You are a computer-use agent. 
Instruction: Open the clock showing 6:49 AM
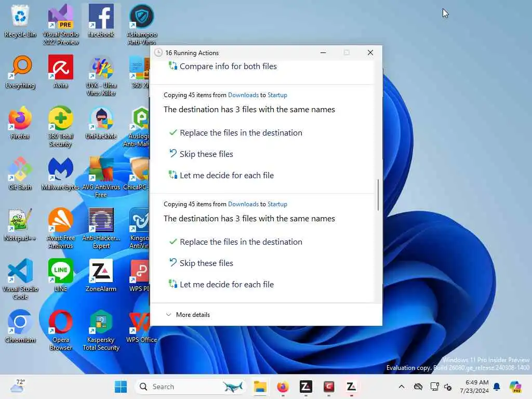pos(474,387)
